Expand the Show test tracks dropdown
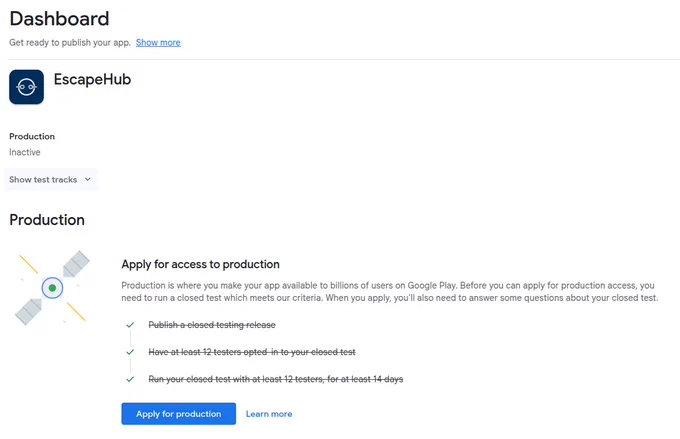Screen dimensions: 680x439 pos(51,180)
